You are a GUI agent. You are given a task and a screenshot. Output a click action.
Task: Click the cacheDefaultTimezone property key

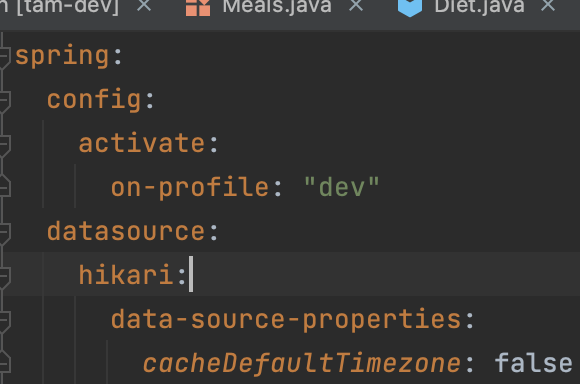point(302,363)
